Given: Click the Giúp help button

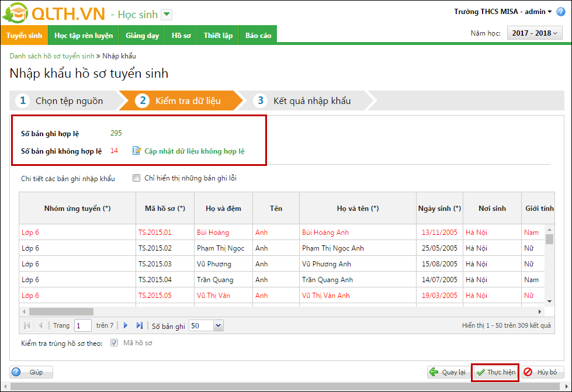Looking at the screenshot, I should coord(31,372).
